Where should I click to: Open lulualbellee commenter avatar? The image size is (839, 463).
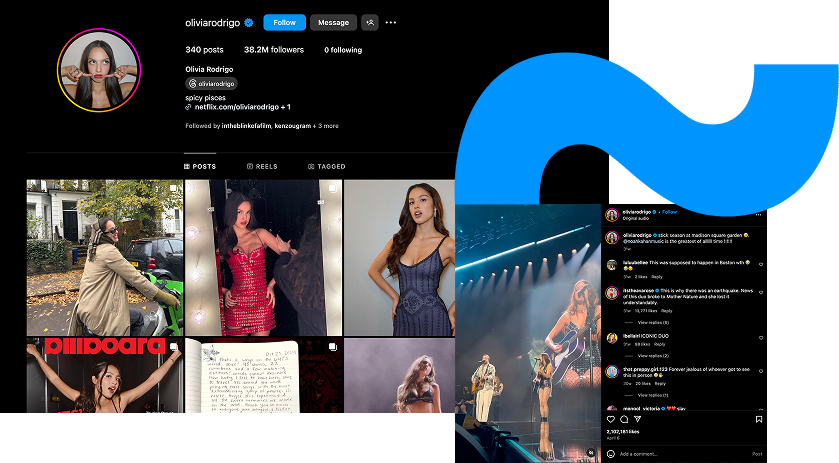pyautogui.click(x=612, y=265)
